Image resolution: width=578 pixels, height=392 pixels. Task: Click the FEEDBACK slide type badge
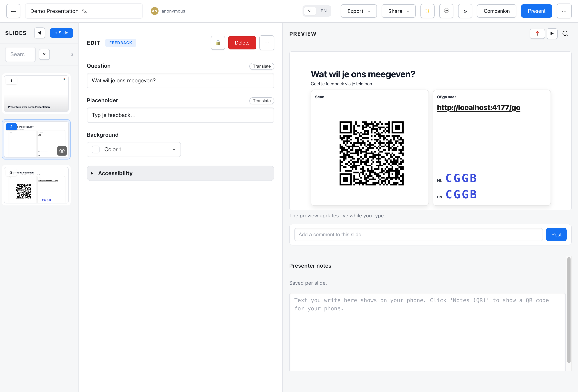pyautogui.click(x=121, y=43)
